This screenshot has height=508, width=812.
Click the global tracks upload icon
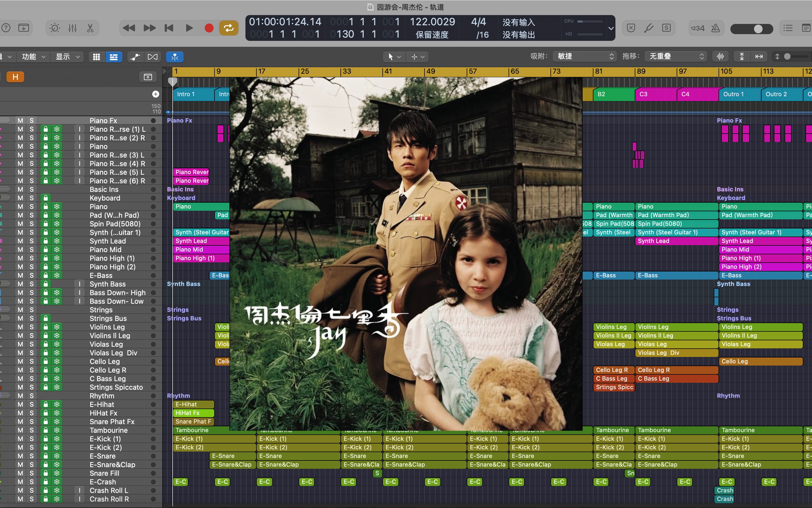click(x=148, y=77)
